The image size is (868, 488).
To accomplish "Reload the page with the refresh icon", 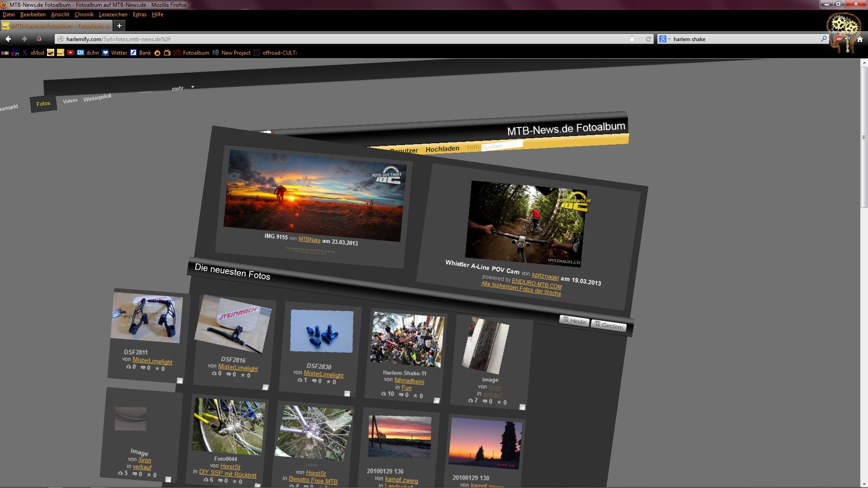I will [648, 39].
